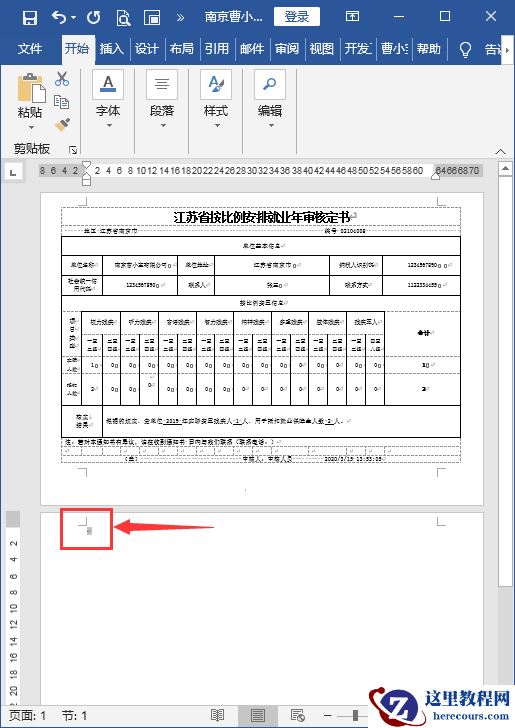Click the document title 江苏省按比例安排就业年审核定书

[261, 216]
